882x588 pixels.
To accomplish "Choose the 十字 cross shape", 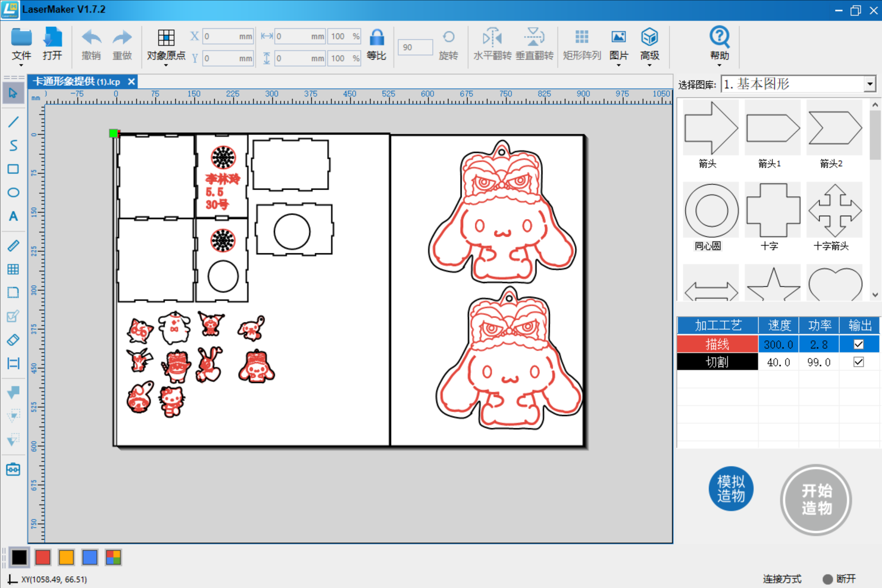I will 773,210.
